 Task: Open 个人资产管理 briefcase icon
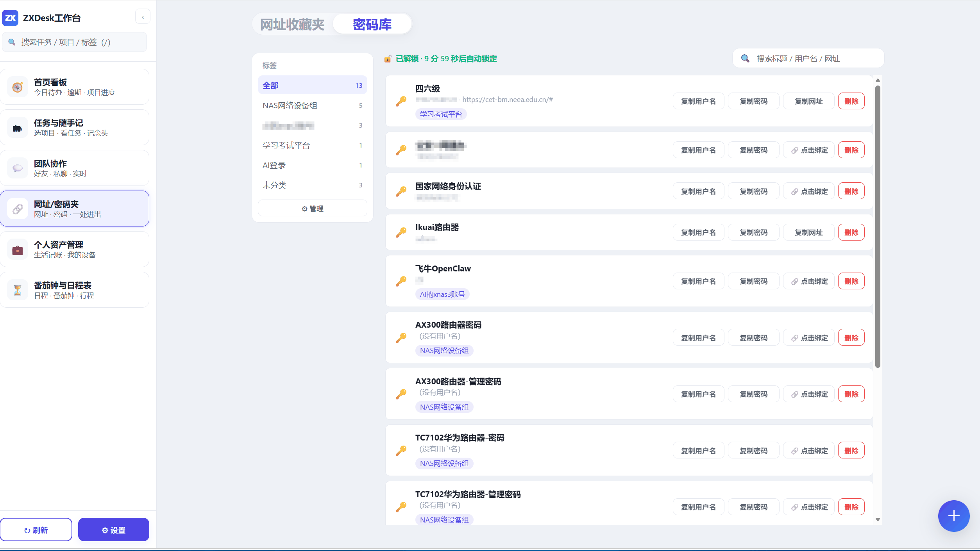pyautogui.click(x=17, y=250)
